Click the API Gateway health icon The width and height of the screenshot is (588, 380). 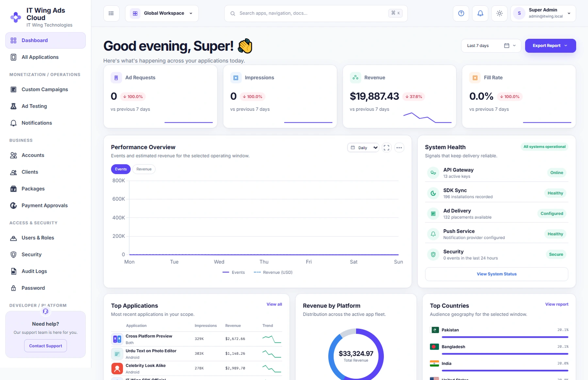[433, 173]
